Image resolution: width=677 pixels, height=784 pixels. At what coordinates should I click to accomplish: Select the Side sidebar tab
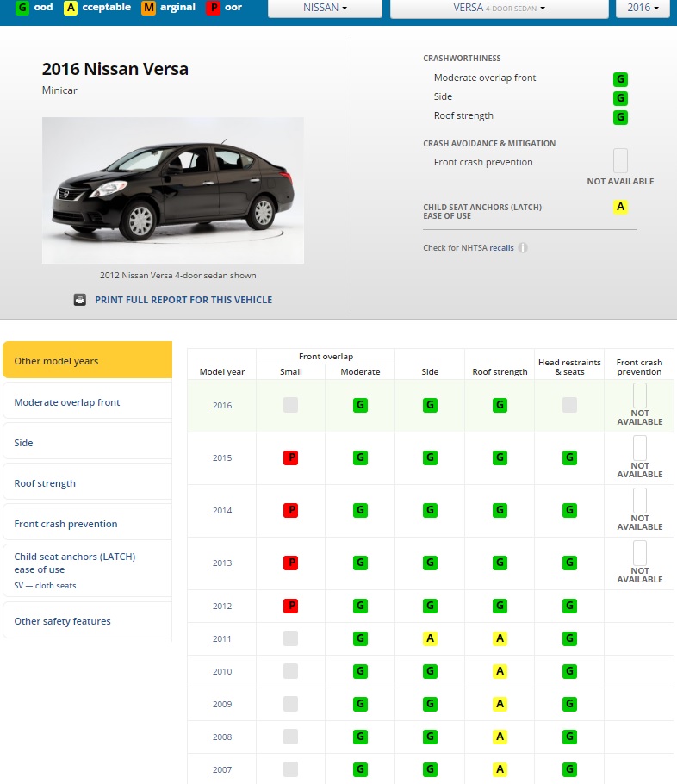tap(88, 442)
